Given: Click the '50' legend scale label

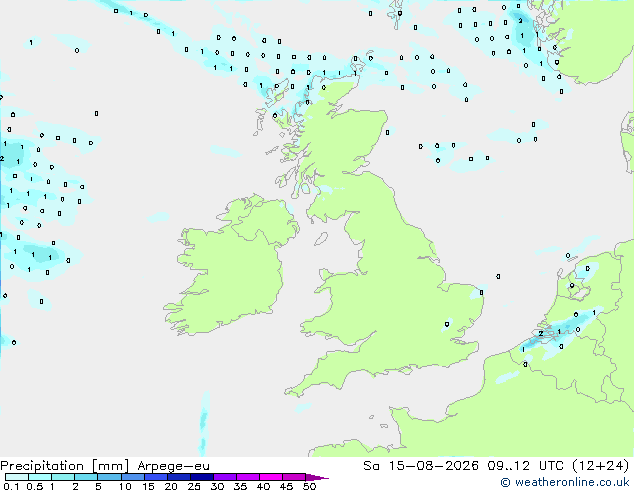Looking at the screenshot, I should click(309, 486).
